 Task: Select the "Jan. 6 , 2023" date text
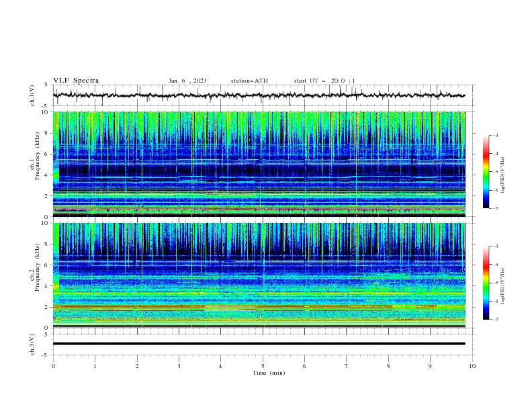187,81
